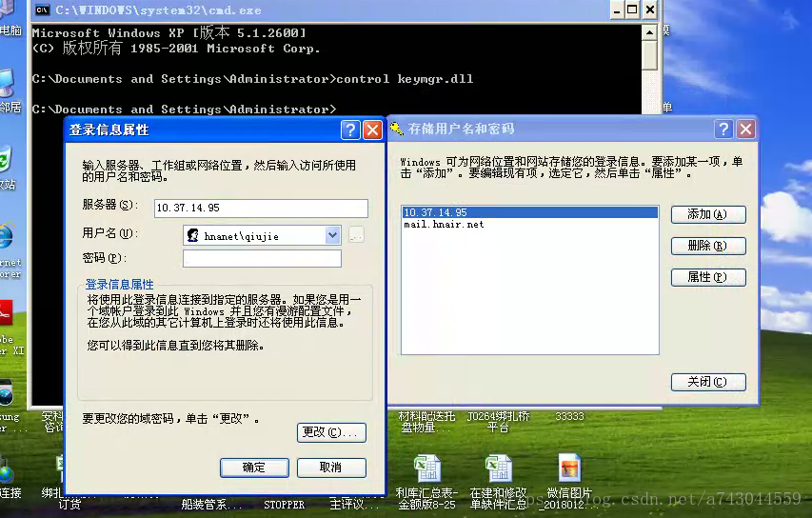Click the browse button beside the username

356,235
